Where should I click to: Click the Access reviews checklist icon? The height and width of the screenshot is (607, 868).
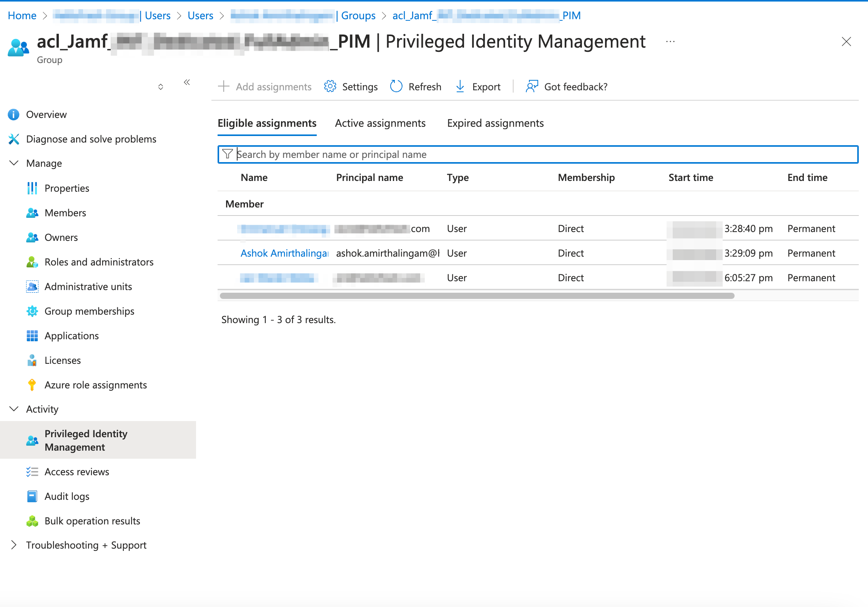click(x=32, y=472)
